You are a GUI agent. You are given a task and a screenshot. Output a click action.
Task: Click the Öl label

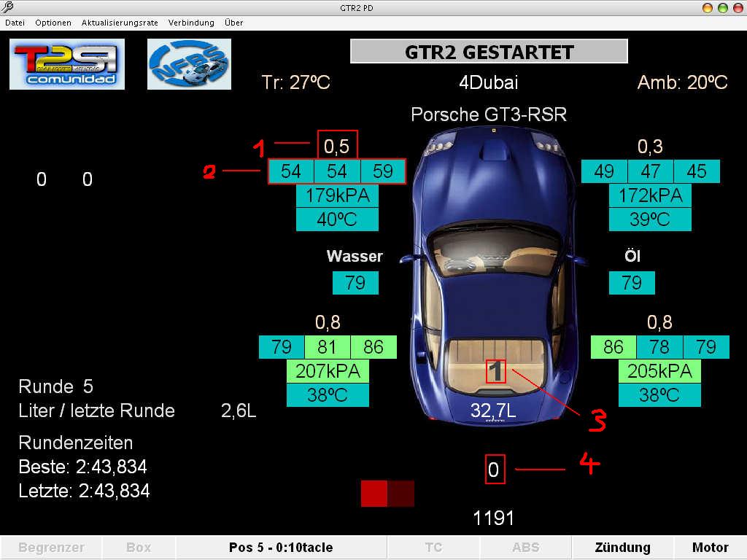[x=632, y=256]
